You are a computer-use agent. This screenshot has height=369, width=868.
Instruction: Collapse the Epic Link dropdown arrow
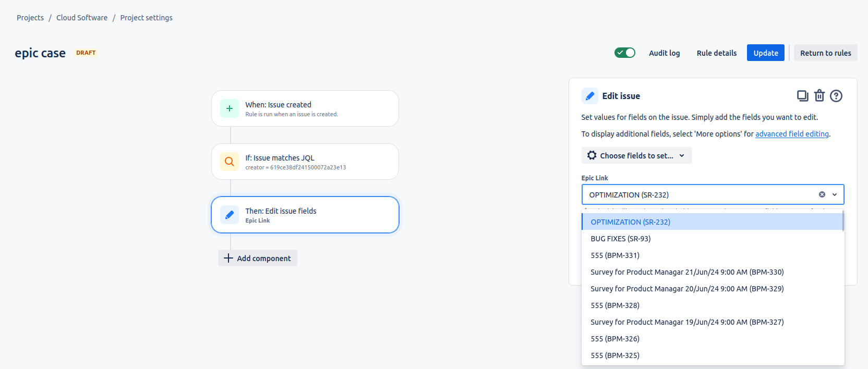[835, 194]
